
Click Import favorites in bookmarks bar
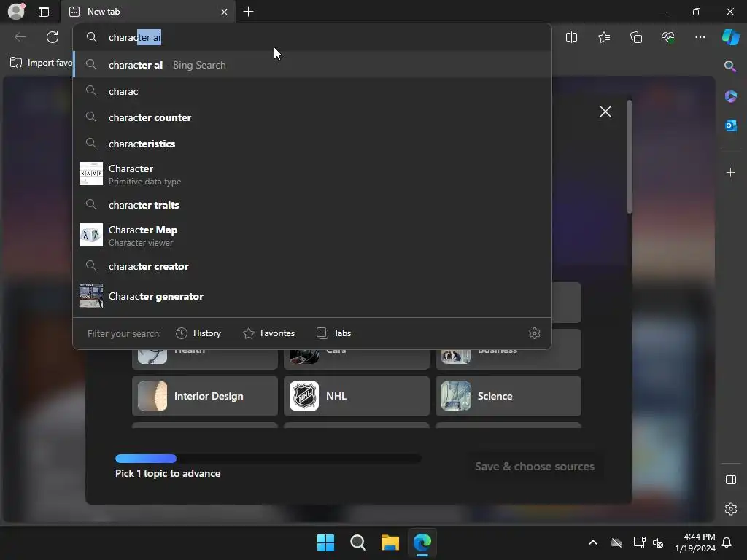coord(41,63)
